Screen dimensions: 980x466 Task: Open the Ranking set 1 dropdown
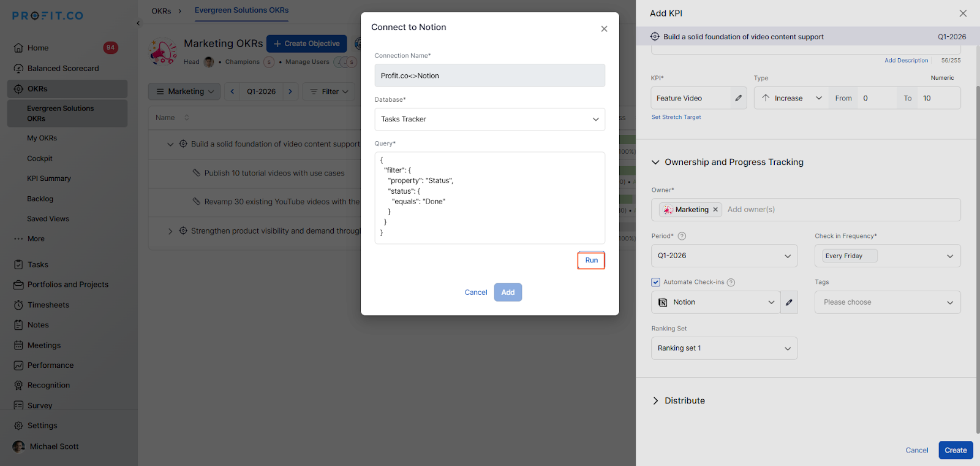[x=724, y=348]
